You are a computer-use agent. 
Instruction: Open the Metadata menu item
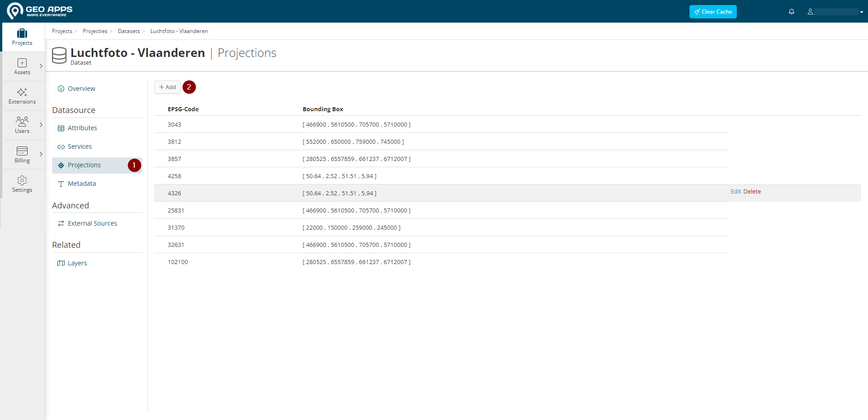pyautogui.click(x=97, y=184)
